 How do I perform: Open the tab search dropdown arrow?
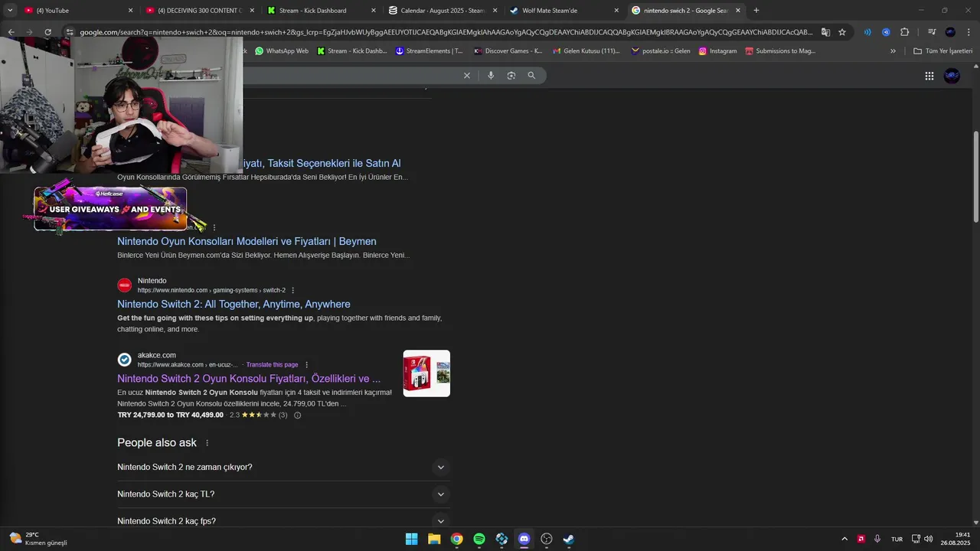10,11
